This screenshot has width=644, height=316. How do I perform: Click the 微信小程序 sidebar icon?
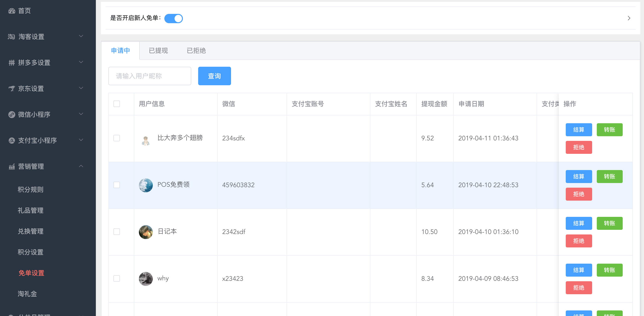point(12,115)
